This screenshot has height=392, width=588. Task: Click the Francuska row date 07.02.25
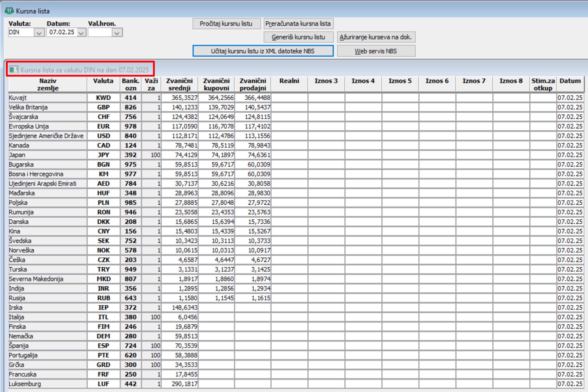[570, 374]
